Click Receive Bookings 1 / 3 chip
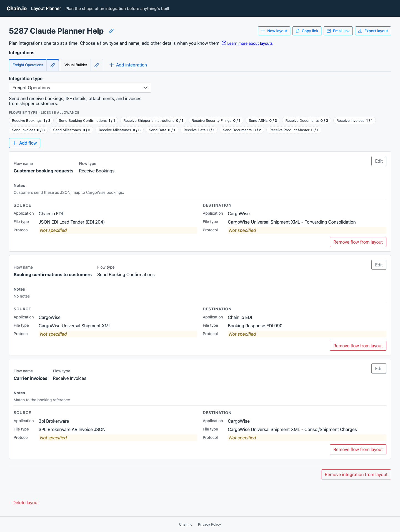This screenshot has height=532, width=400. point(31,120)
